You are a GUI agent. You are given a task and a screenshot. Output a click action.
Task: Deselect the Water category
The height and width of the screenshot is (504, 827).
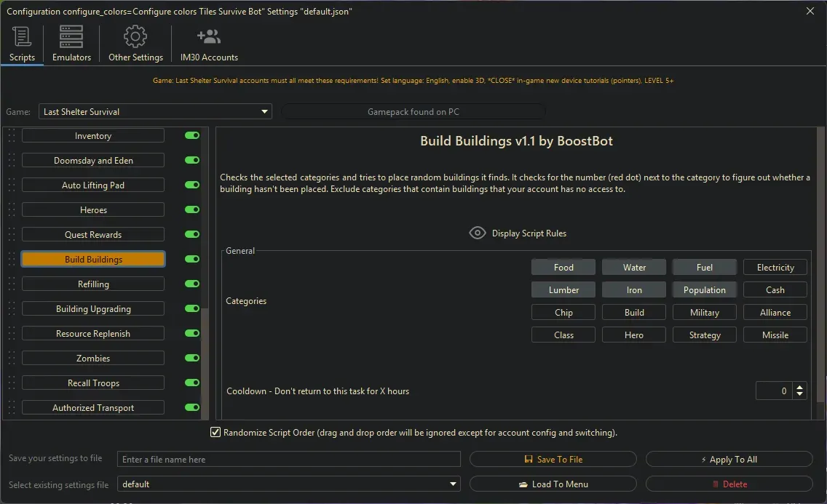coord(634,268)
